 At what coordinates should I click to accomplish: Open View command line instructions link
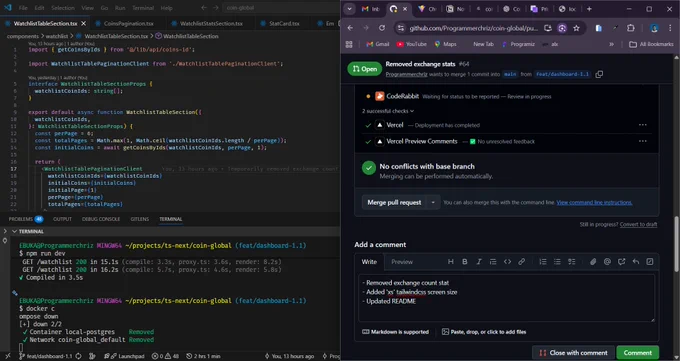[x=594, y=202]
